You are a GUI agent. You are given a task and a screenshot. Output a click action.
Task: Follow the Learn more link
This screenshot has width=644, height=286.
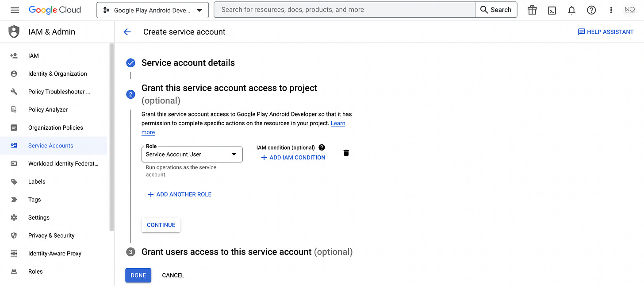tap(338, 124)
